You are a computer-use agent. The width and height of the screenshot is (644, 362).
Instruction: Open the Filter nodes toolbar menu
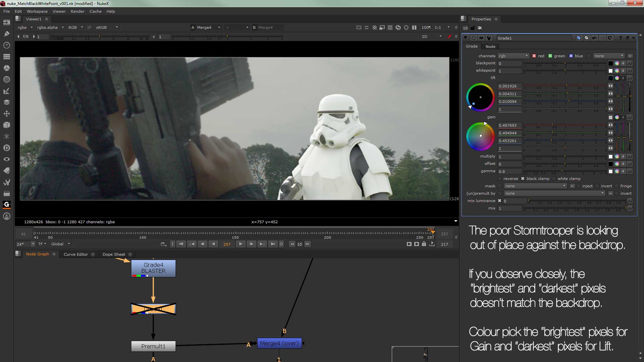point(6,79)
